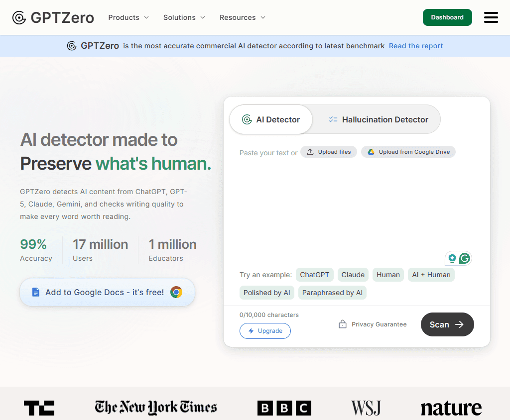Click the lightning bolt Upgrade icon
The image size is (510, 420).
[251, 331]
